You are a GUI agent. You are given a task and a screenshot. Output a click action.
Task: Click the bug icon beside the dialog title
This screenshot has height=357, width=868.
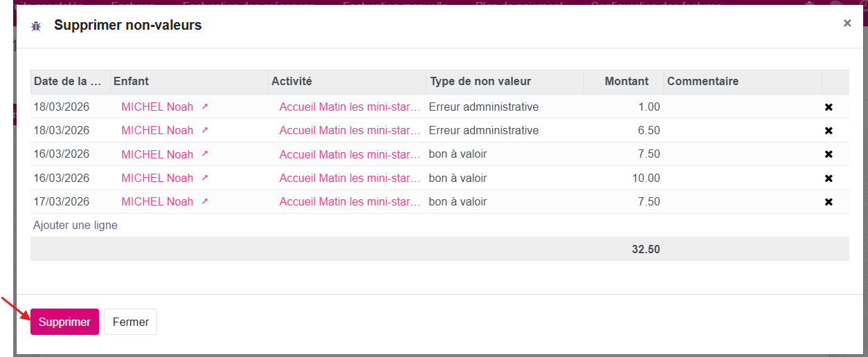click(x=36, y=26)
